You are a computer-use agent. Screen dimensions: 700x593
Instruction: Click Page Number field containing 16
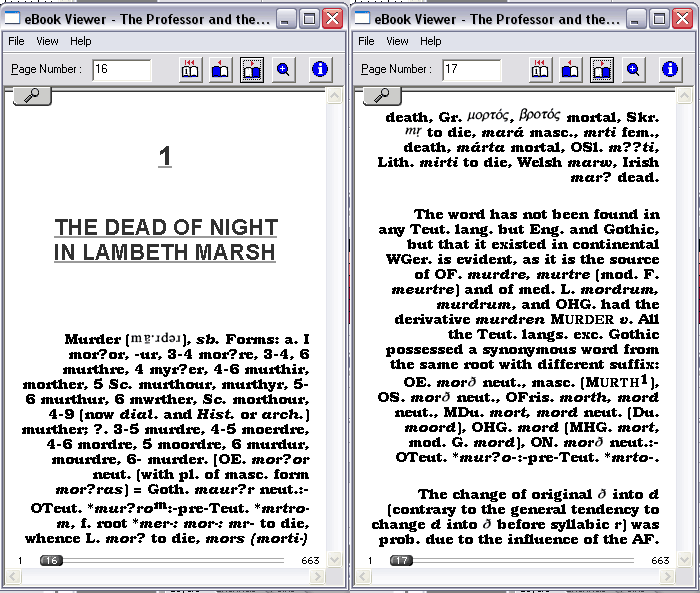(121, 69)
